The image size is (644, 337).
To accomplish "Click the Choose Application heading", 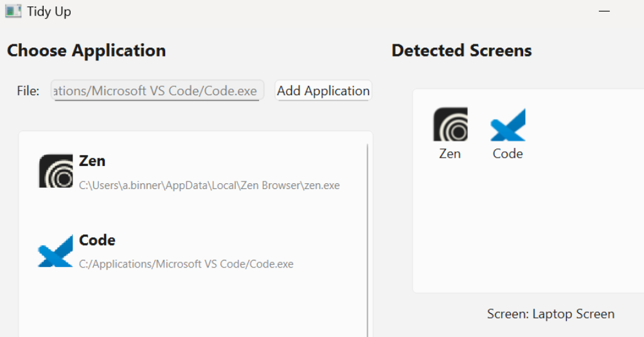I will coord(86,51).
